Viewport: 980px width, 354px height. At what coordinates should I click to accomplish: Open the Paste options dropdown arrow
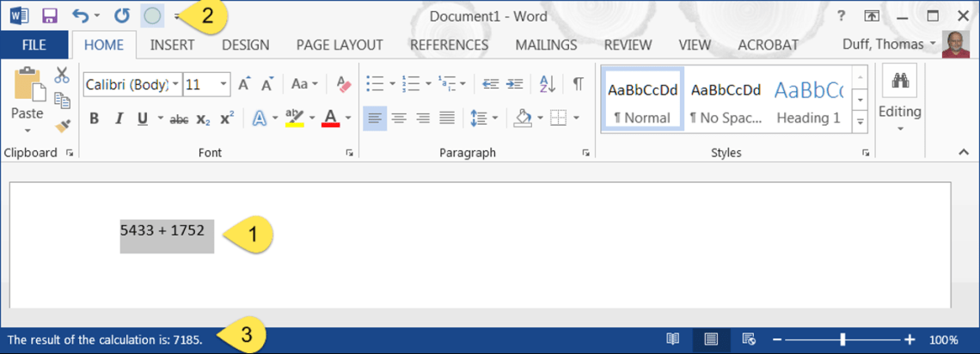28,131
